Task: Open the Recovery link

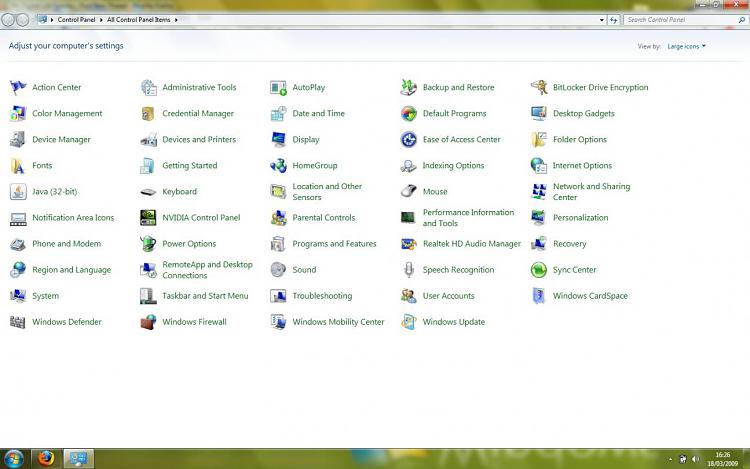Action: pyautogui.click(x=569, y=244)
